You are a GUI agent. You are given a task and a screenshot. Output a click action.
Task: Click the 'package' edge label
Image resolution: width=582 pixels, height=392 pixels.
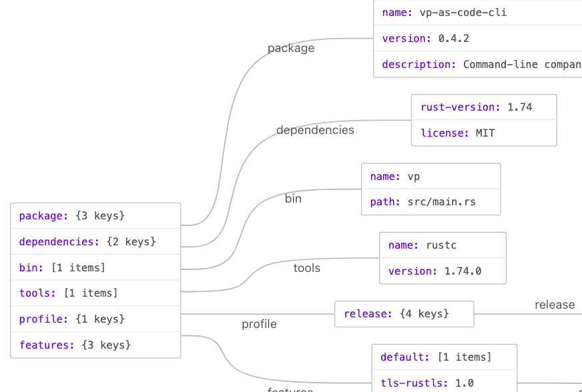291,48
